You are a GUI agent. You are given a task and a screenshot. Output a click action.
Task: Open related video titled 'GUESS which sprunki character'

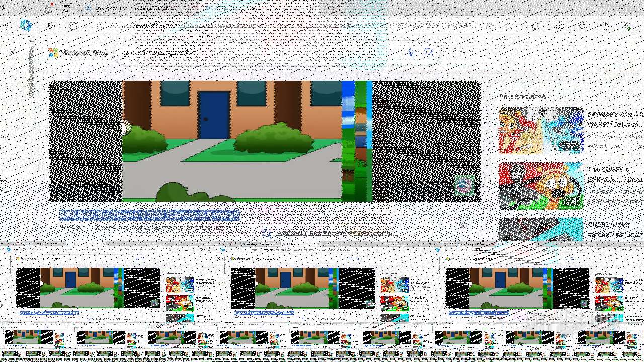[x=615, y=230]
